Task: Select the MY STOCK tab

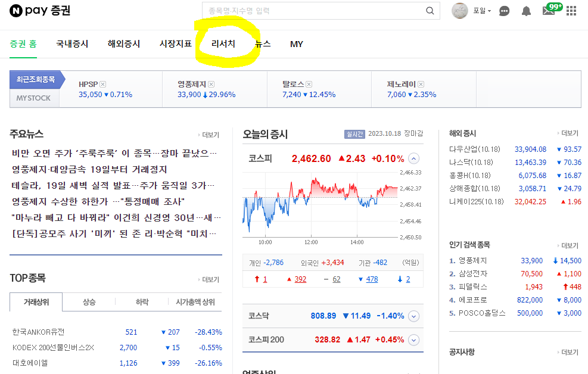Action: (34, 98)
